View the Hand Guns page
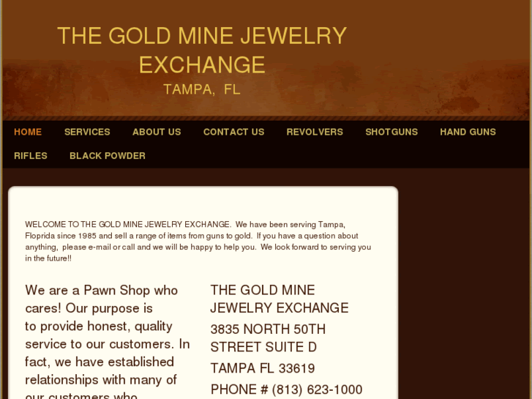The height and width of the screenshot is (399, 532). pyautogui.click(x=468, y=132)
